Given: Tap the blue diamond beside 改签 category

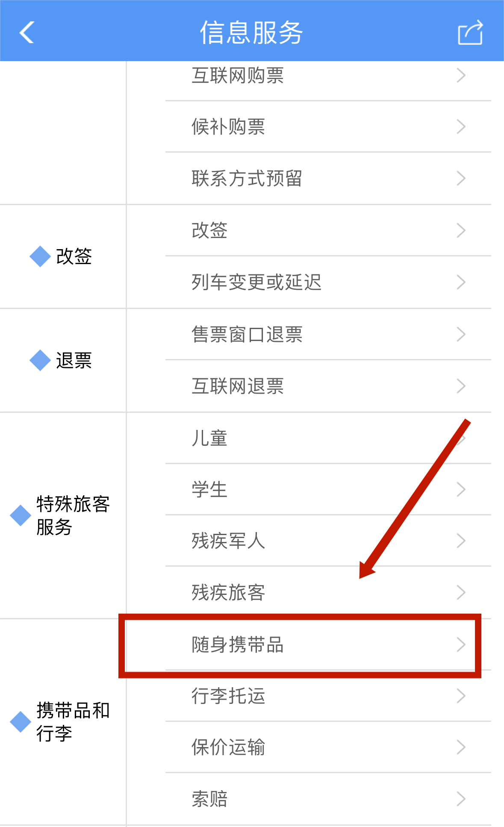Looking at the screenshot, I should pos(40,256).
